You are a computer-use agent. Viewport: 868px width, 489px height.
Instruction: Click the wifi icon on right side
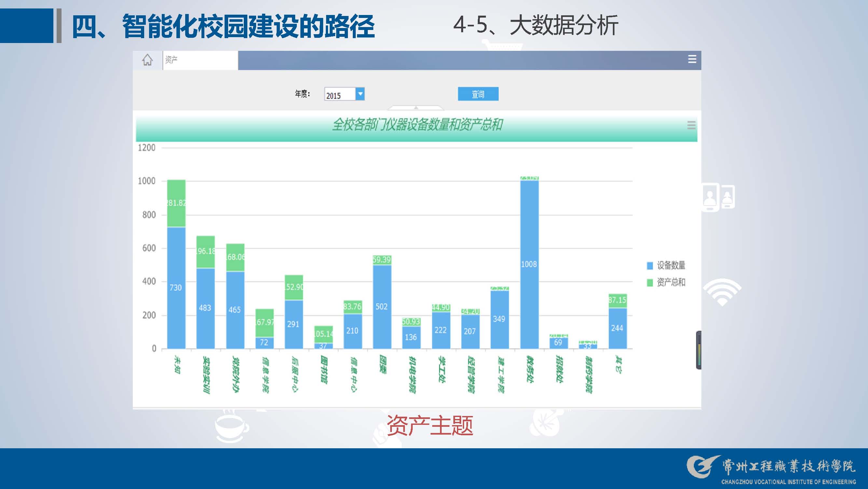pyautogui.click(x=722, y=292)
